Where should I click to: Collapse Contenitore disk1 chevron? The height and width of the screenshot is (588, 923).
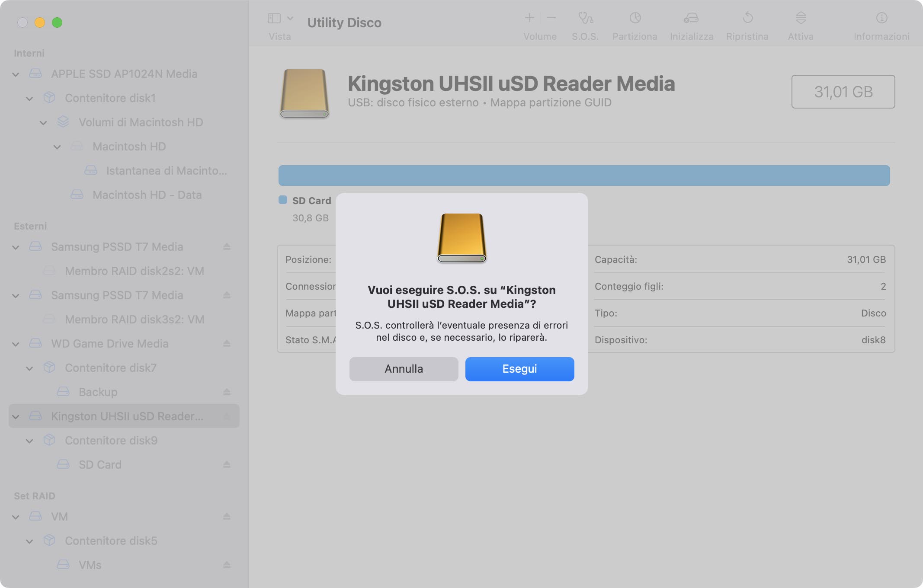point(30,99)
